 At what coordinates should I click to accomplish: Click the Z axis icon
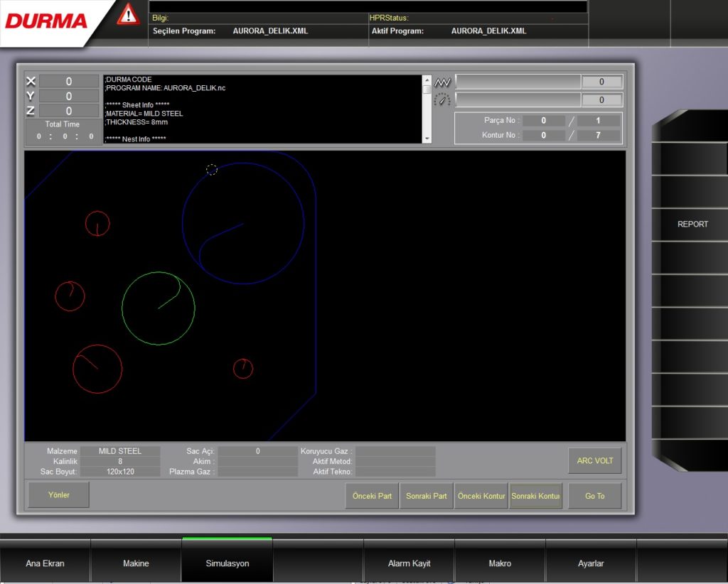point(31,111)
